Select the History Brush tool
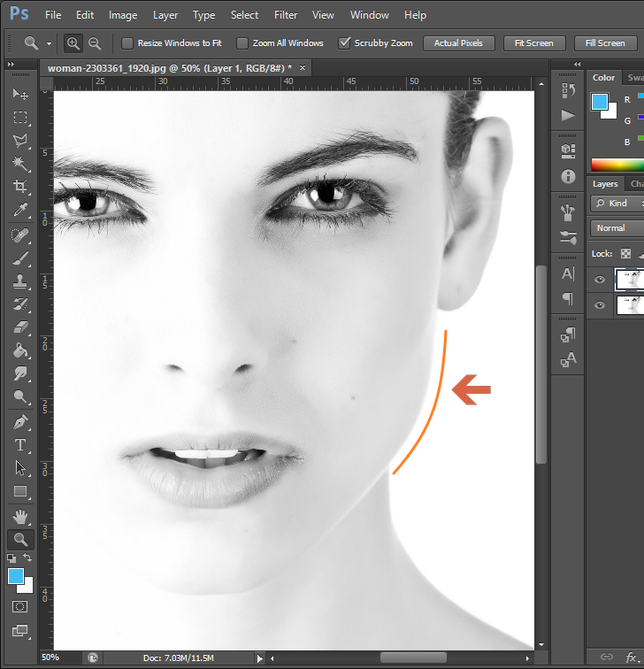 pyautogui.click(x=20, y=304)
